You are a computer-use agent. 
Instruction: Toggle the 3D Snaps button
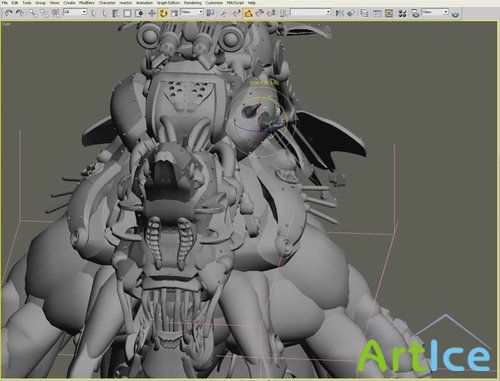pyautogui.click(x=237, y=13)
